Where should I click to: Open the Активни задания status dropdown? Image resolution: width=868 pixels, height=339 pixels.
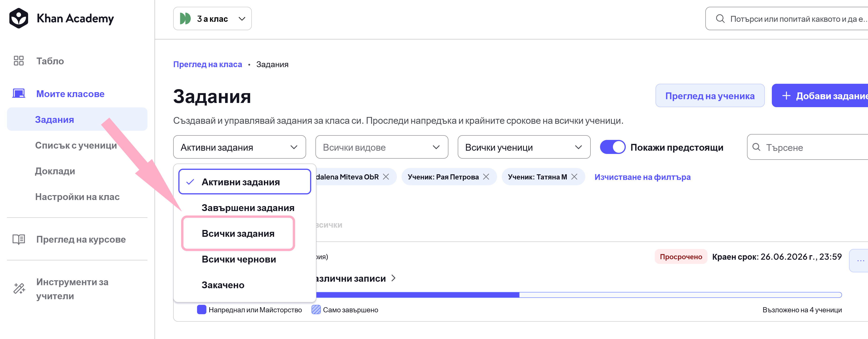click(x=240, y=147)
